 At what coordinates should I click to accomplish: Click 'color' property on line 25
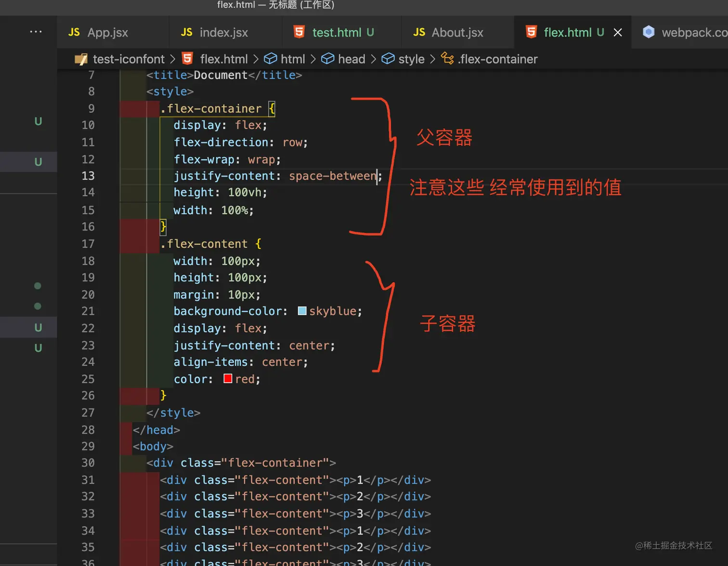191,379
